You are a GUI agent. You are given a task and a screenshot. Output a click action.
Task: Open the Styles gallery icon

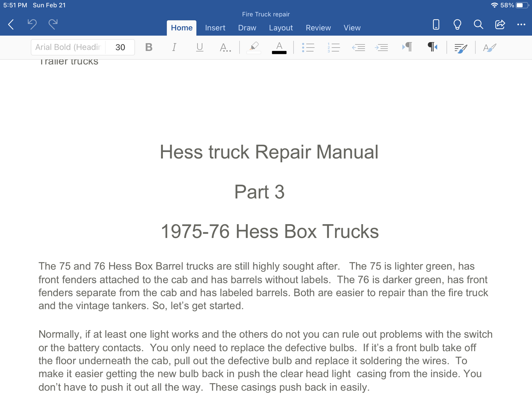coord(489,48)
